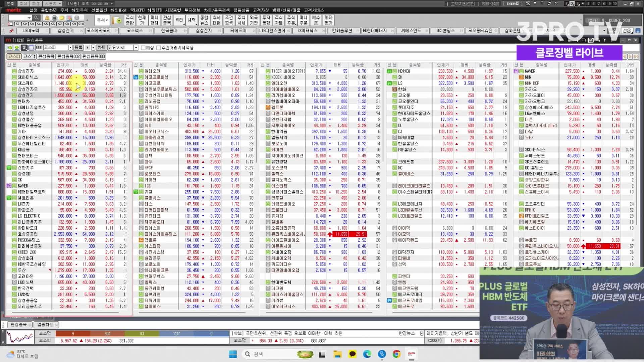Click the yellow memo icon in the toolbar
644x362 pixels.
point(62,17)
